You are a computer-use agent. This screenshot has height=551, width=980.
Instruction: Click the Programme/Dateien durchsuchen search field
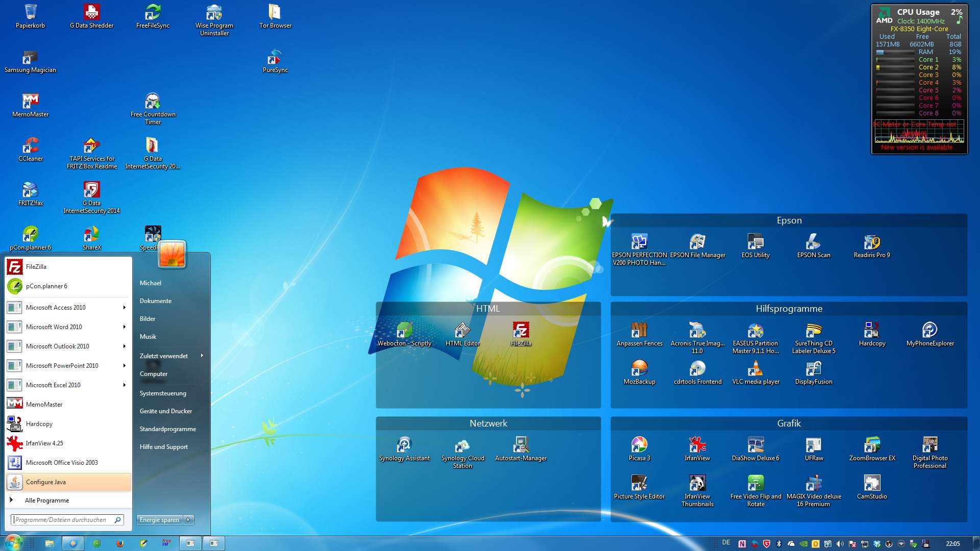[x=67, y=520]
